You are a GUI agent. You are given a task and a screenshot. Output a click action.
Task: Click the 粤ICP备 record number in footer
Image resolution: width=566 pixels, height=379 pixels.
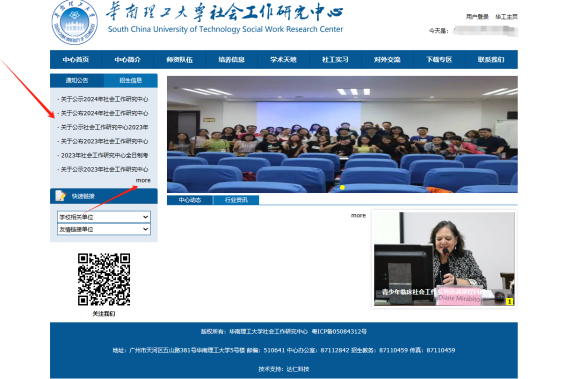pyautogui.click(x=339, y=331)
